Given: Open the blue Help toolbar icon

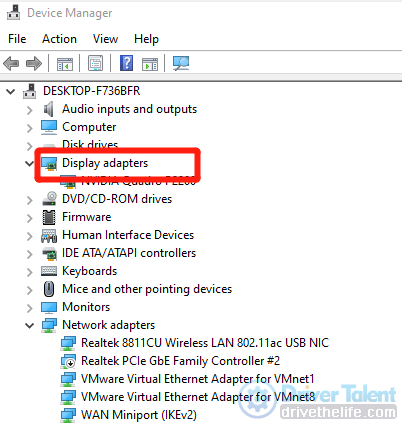Looking at the screenshot, I should point(127,63).
